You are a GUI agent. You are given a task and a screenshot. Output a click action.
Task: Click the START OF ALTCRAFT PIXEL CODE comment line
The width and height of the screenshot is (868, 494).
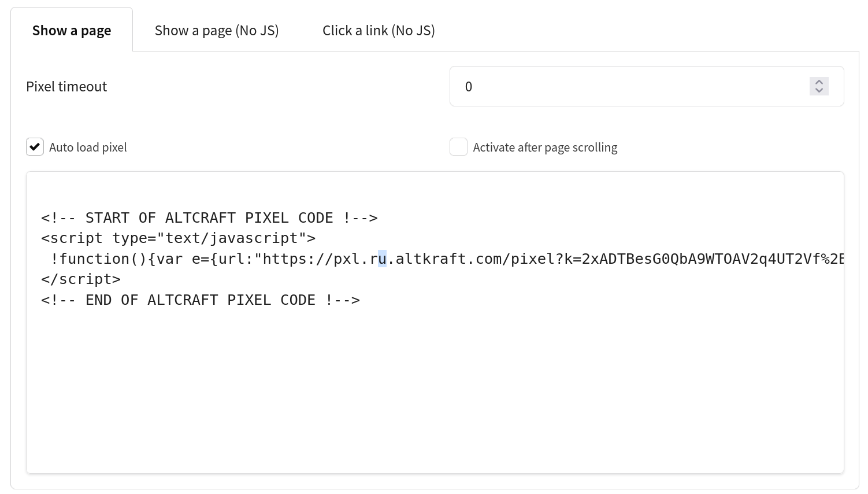[x=209, y=218]
